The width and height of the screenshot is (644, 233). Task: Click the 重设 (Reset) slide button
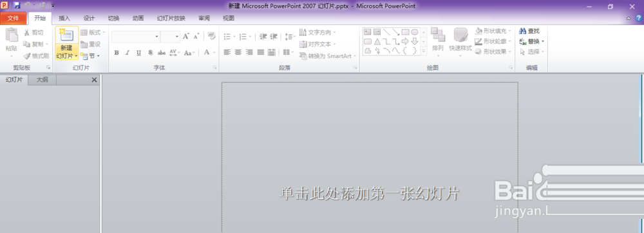click(91, 44)
